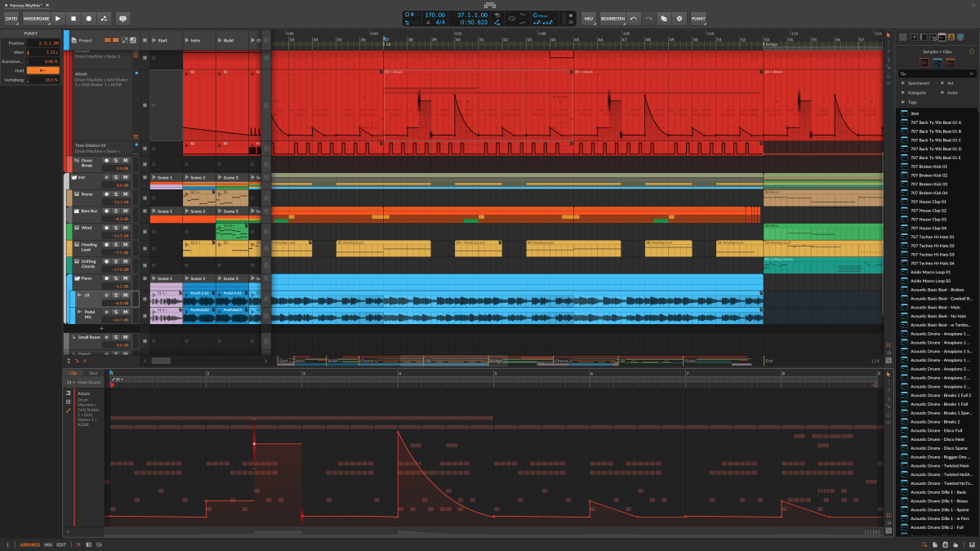980x551 pixels.
Task: Switch to MIX view in footer
Action: pyautogui.click(x=48, y=544)
